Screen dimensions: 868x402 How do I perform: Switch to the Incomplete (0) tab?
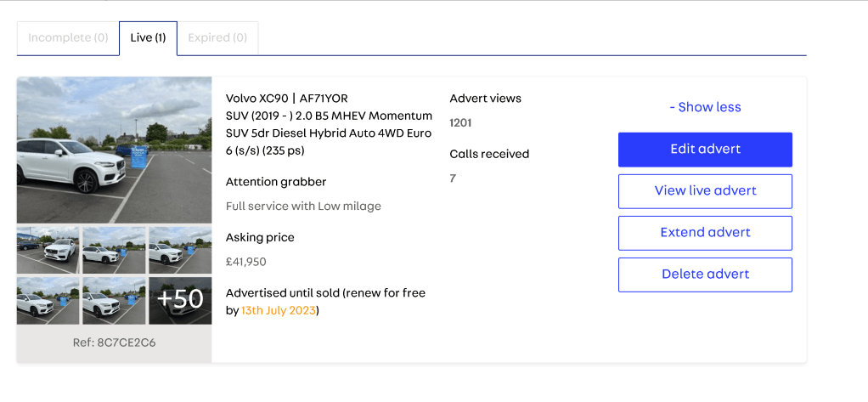68,38
